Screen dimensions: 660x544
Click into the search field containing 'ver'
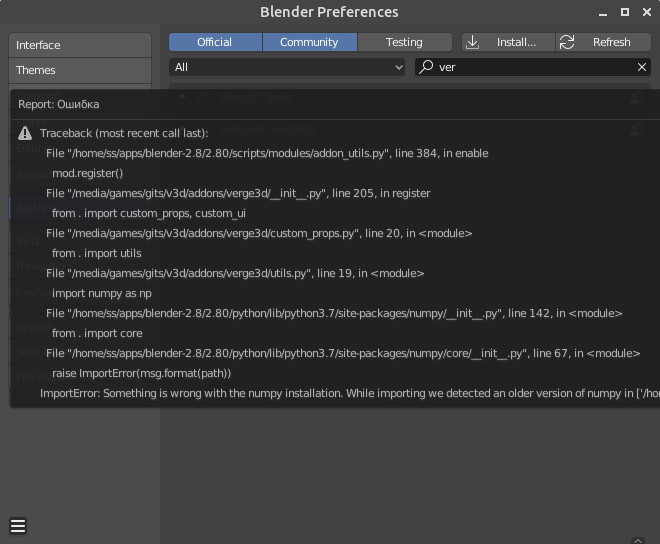pos(533,67)
